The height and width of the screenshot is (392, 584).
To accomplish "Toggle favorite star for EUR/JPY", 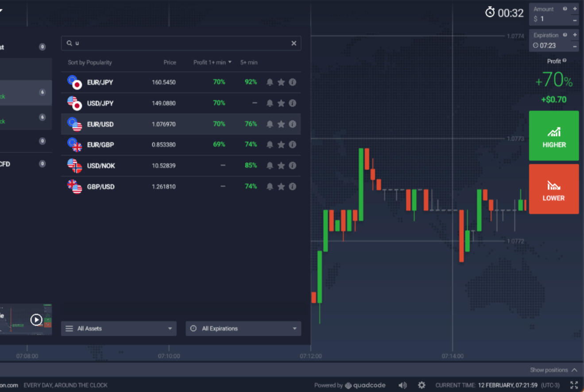I will coord(281,82).
